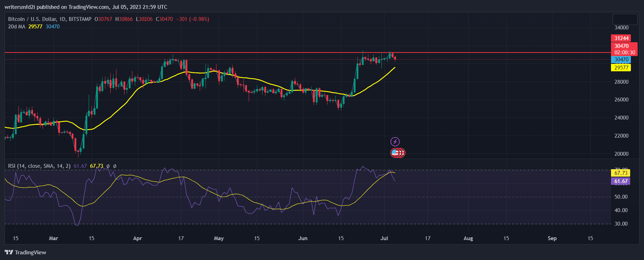
Task: Click the Apr label on time axis
Action: click(137, 238)
